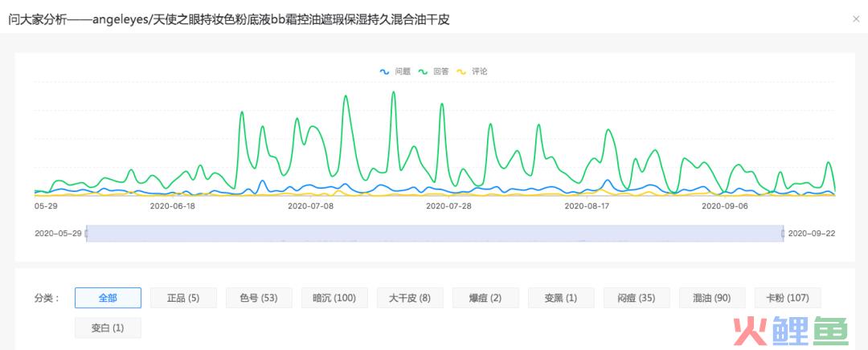The height and width of the screenshot is (350, 868).
Task: Choose the 变黑 (1) category button
Action: (x=561, y=298)
